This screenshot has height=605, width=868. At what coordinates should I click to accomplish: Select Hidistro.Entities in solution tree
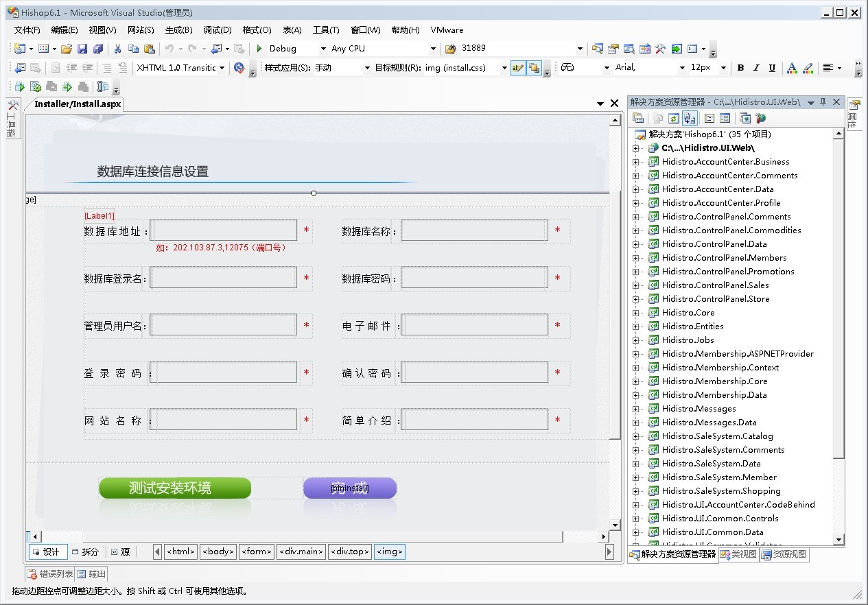(692, 327)
